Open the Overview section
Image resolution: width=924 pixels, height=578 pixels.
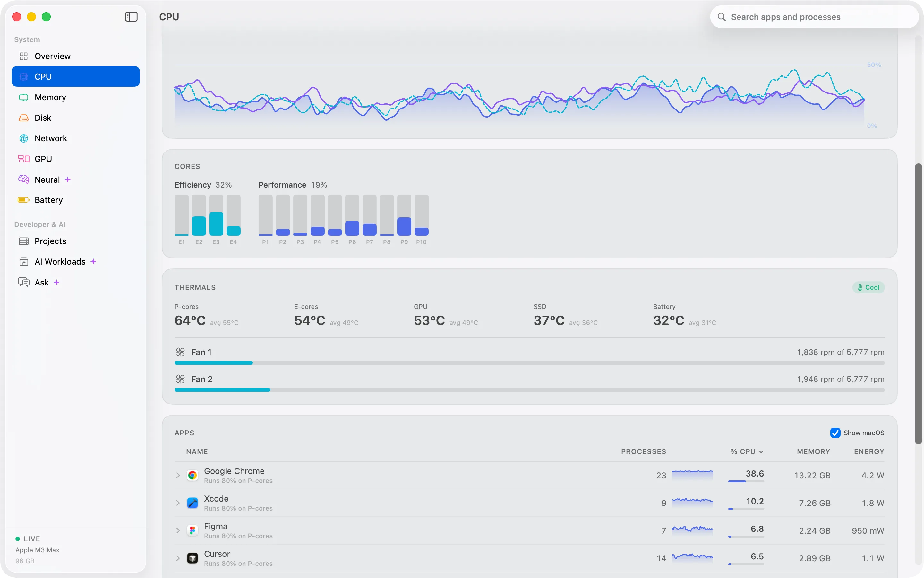76,56
